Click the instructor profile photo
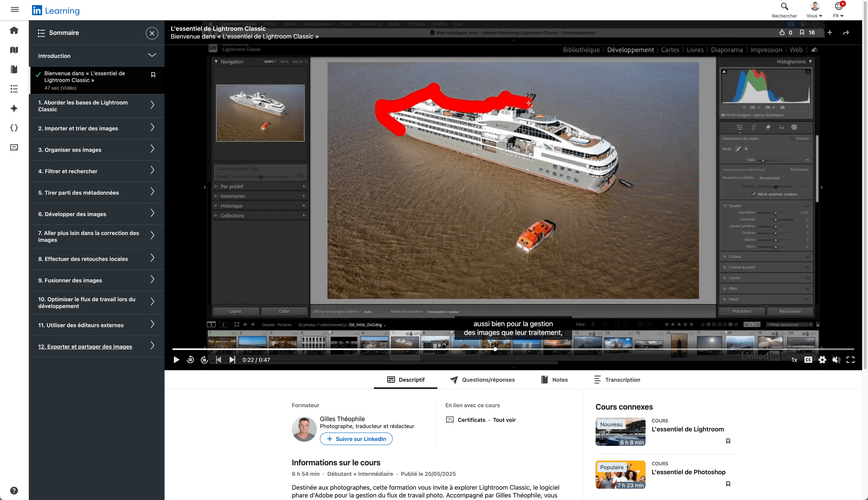Screen dimensions: 868x500 tap(304, 429)
